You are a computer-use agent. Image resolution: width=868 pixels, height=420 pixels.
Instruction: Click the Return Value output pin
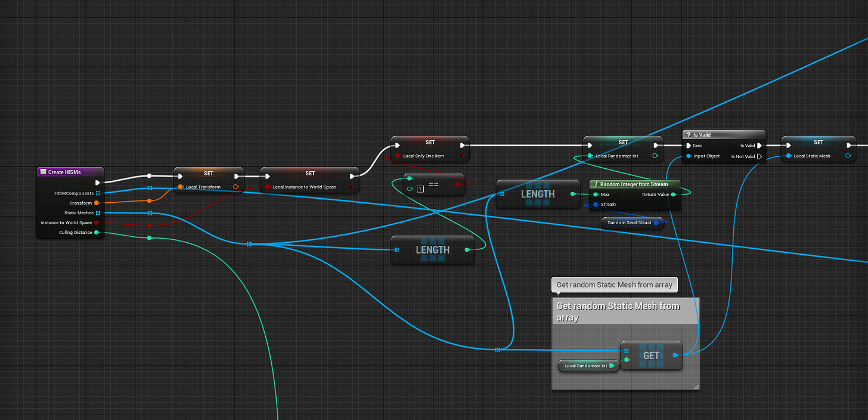tap(673, 194)
